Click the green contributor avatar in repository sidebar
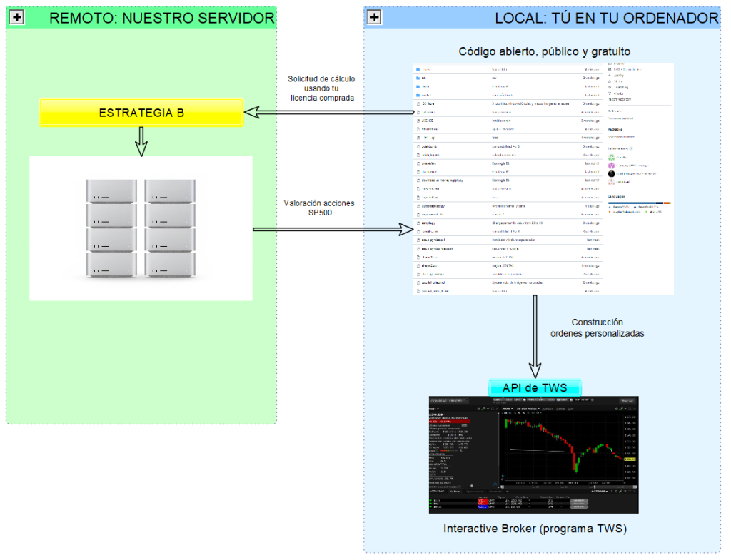Image resolution: width=731 pixels, height=560 pixels. pos(611,157)
